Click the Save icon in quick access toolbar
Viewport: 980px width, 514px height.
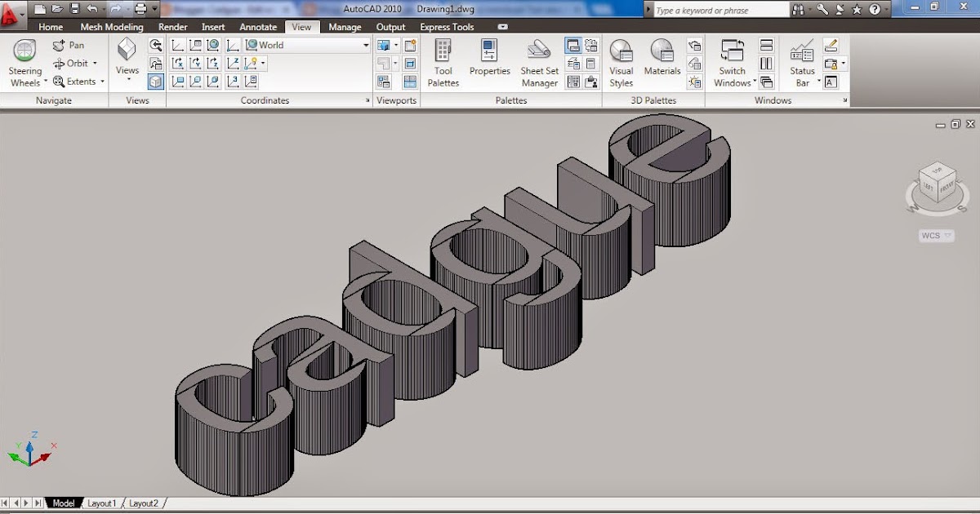tap(75, 10)
